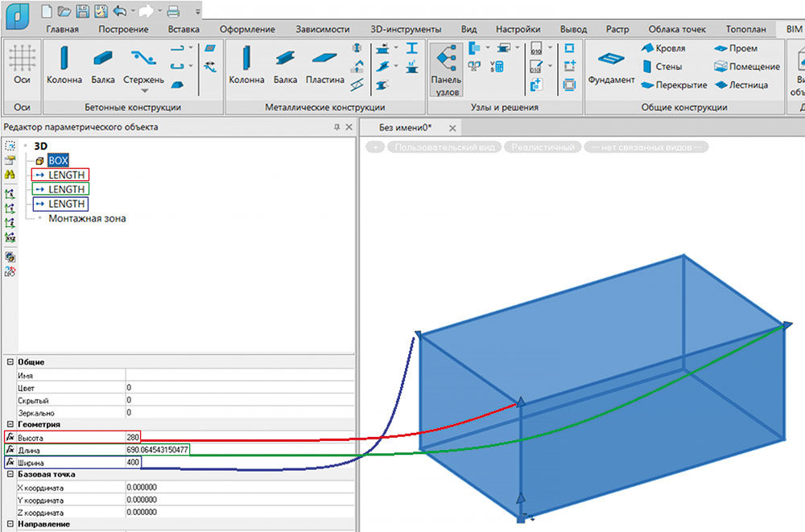Click the Save diskette icon
Image resolution: width=805 pixels, height=532 pixels.
[82, 11]
